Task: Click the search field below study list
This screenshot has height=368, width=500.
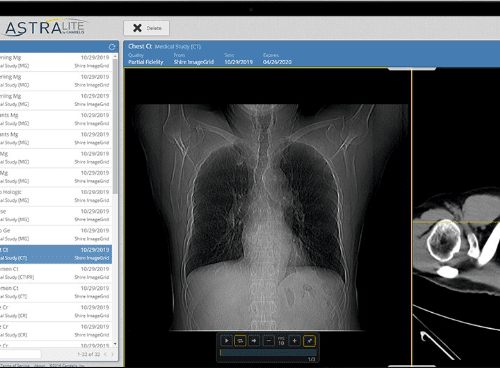Action: click(20, 354)
